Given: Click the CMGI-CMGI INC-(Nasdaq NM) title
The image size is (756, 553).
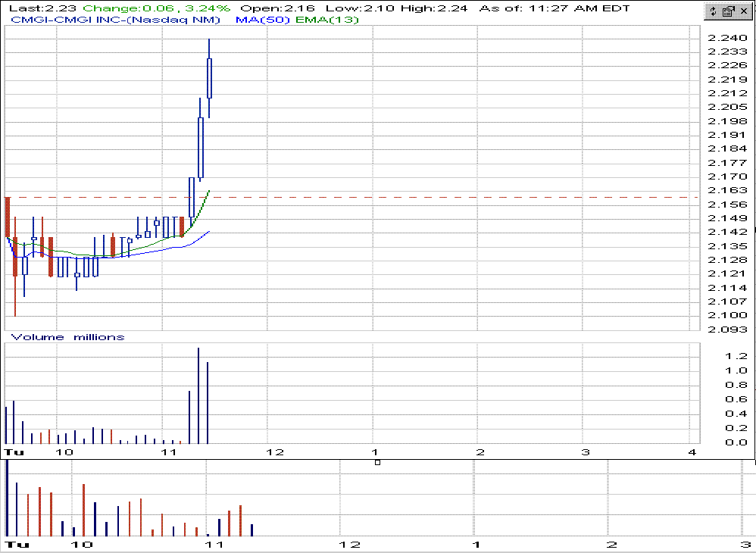Looking at the screenshot, I should point(115,20).
